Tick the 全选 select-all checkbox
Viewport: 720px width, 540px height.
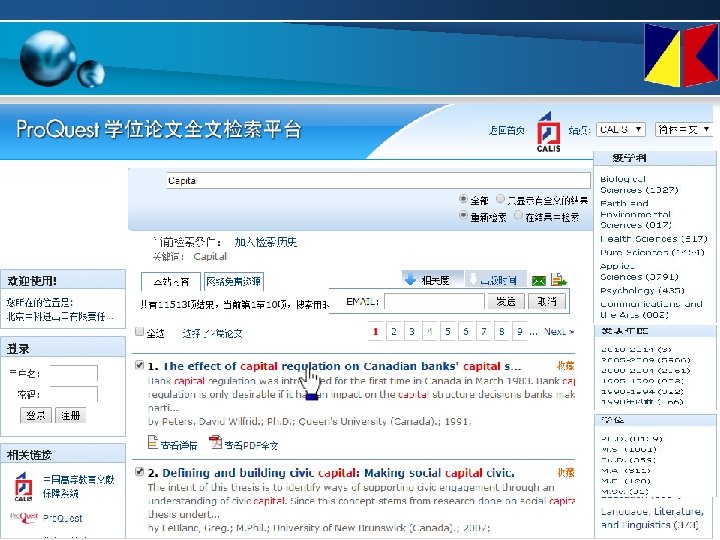[140, 332]
